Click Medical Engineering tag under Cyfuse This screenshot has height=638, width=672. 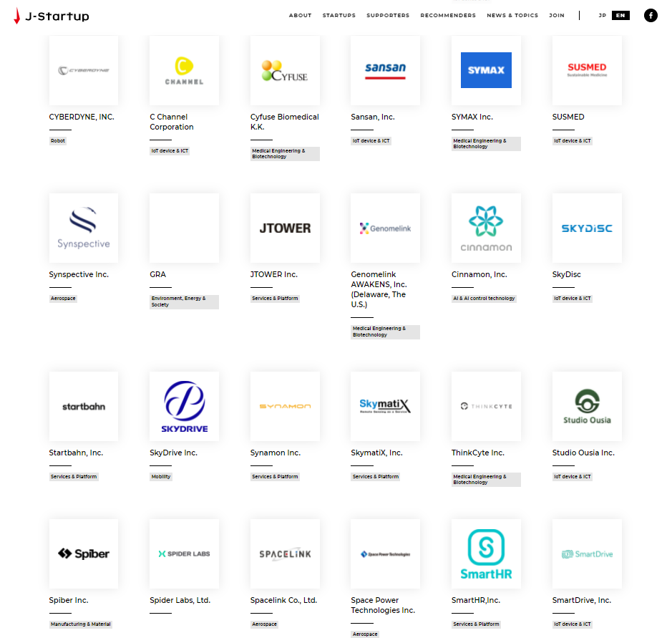coord(285,154)
